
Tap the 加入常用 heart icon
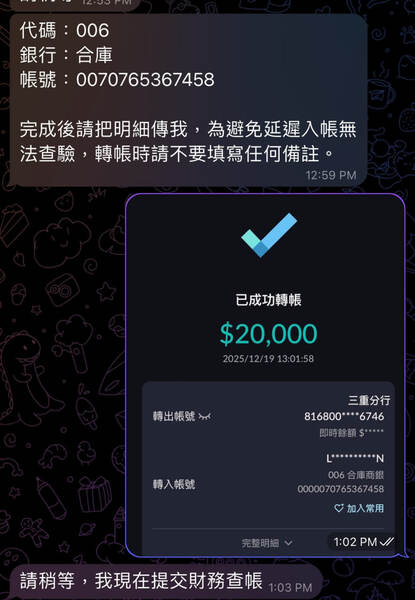(339, 508)
